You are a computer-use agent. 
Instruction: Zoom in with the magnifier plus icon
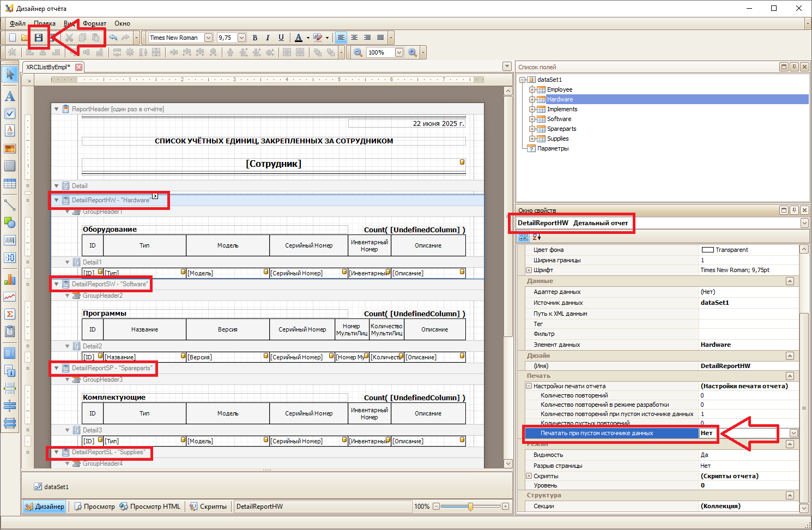click(413, 52)
